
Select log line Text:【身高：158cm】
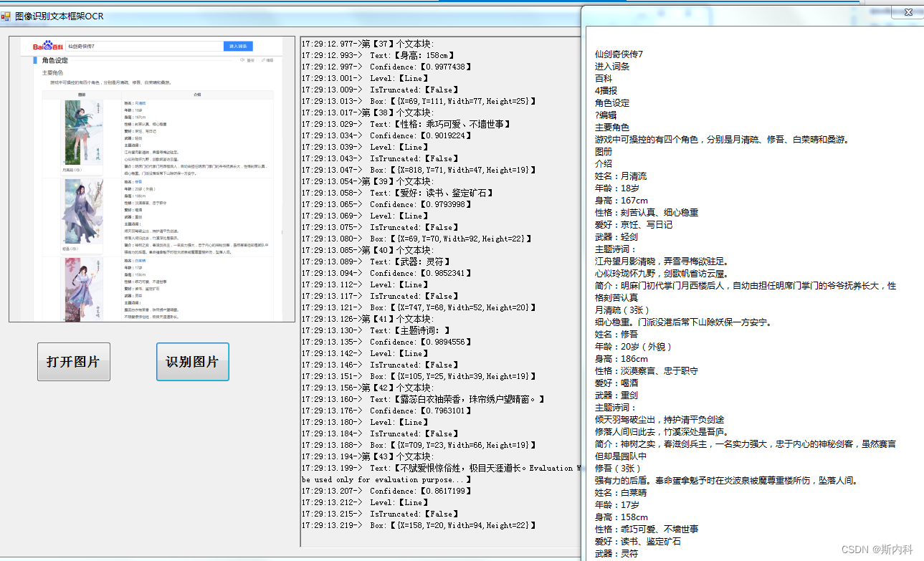click(378, 55)
